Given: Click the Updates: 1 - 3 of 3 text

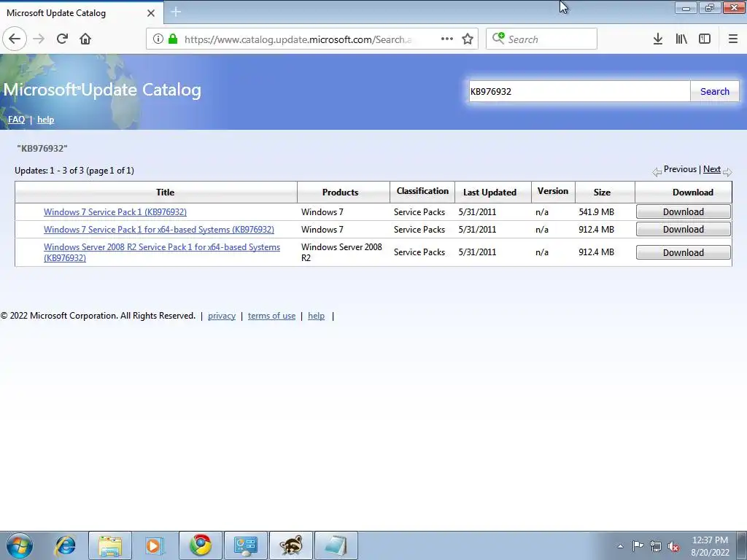Looking at the screenshot, I should pyautogui.click(x=74, y=171).
